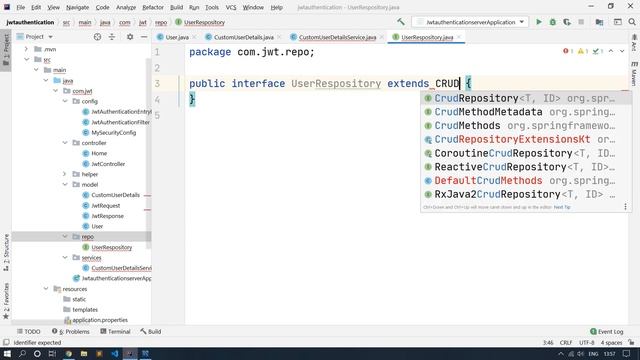Open the Maven side panel
The width and height of the screenshot is (640, 360).
634,74
